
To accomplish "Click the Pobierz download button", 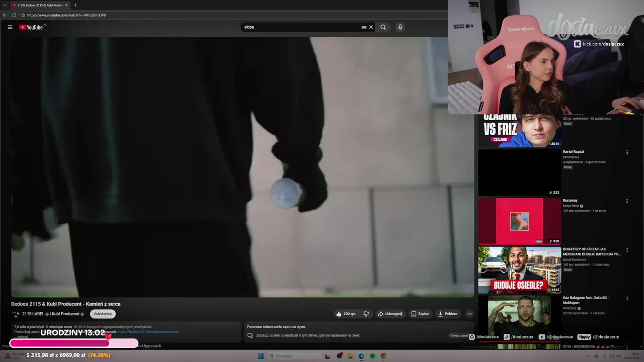I will [447, 314].
